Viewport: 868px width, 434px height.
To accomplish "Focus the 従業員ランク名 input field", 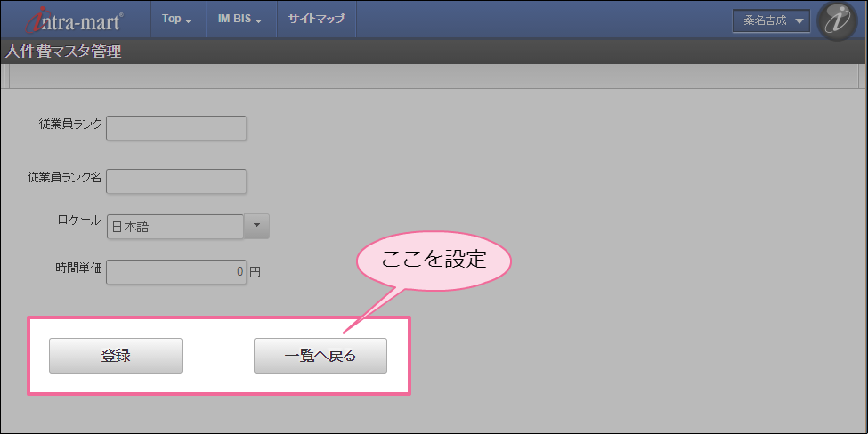I will pos(176,181).
